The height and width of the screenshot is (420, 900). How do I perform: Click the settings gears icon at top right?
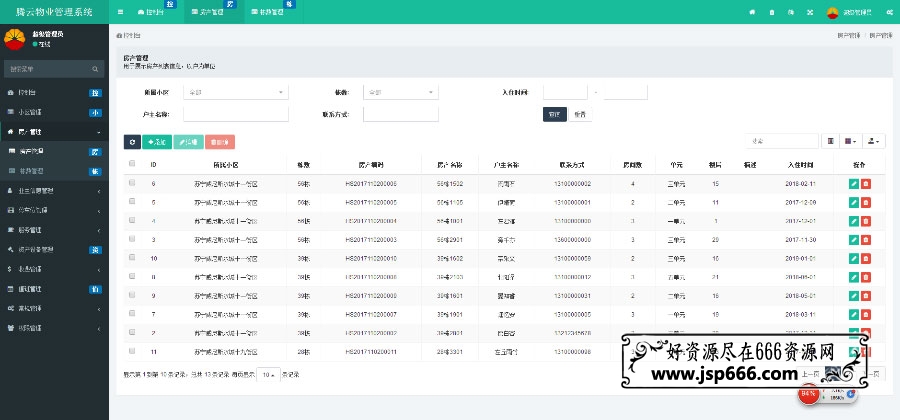pos(887,11)
